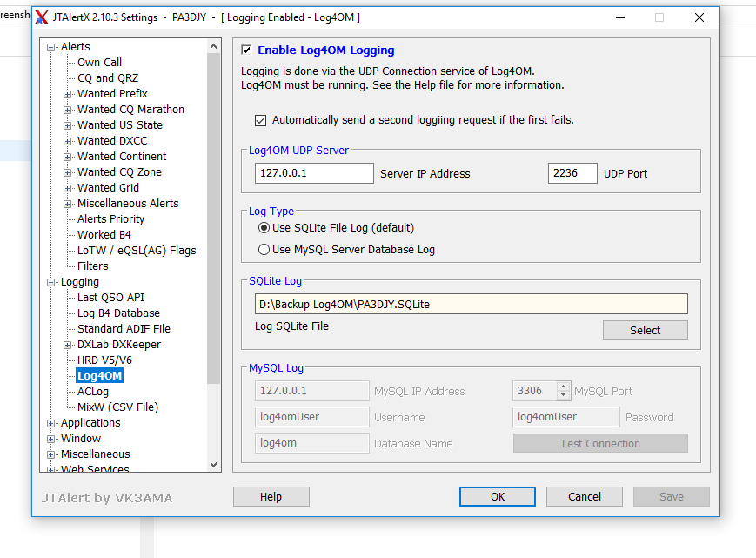Expand the Wanted DXCC node
Image resolution: width=756 pixels, height=558 pixels.
tap(68, 141)
